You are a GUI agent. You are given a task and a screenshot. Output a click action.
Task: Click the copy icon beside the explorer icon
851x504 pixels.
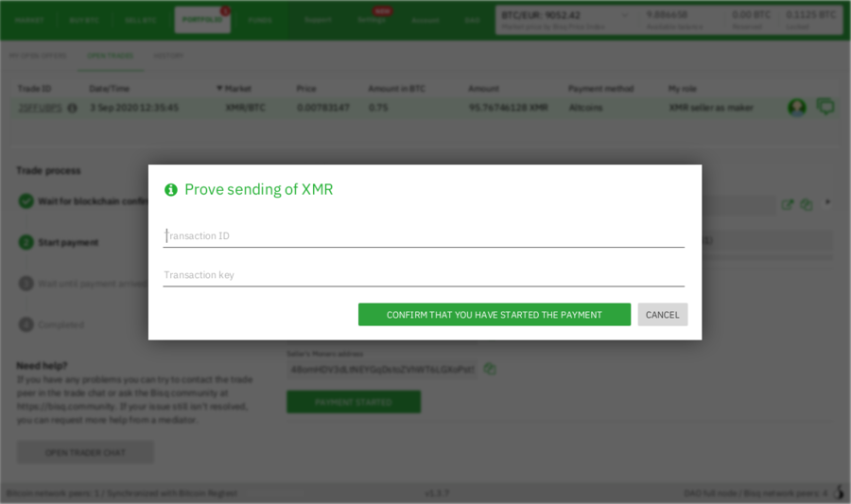click(x=807, y=204)
